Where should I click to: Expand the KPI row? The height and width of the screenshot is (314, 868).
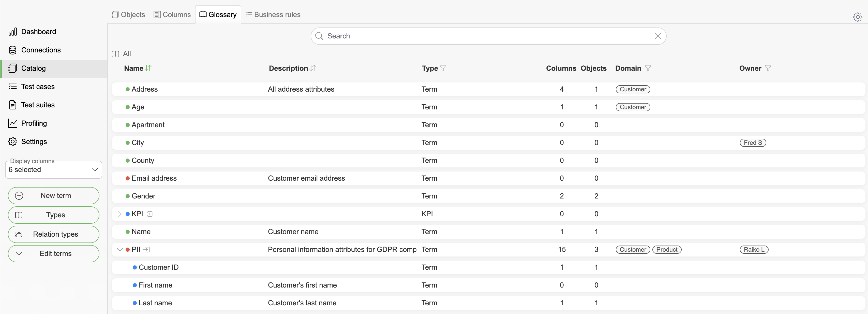[x=119, y=214]
